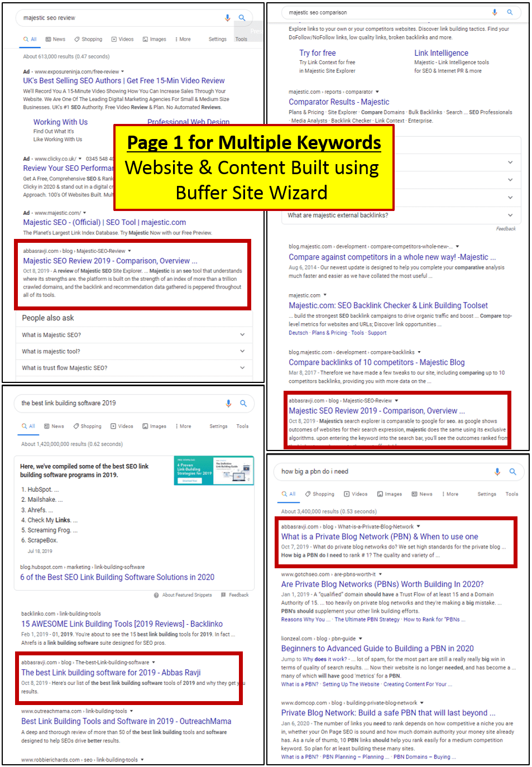Screen dimensions: 532x767
Task: Click search magnifier in 'majestic seo comparison' search bar
Action: (x=510, y=12)
